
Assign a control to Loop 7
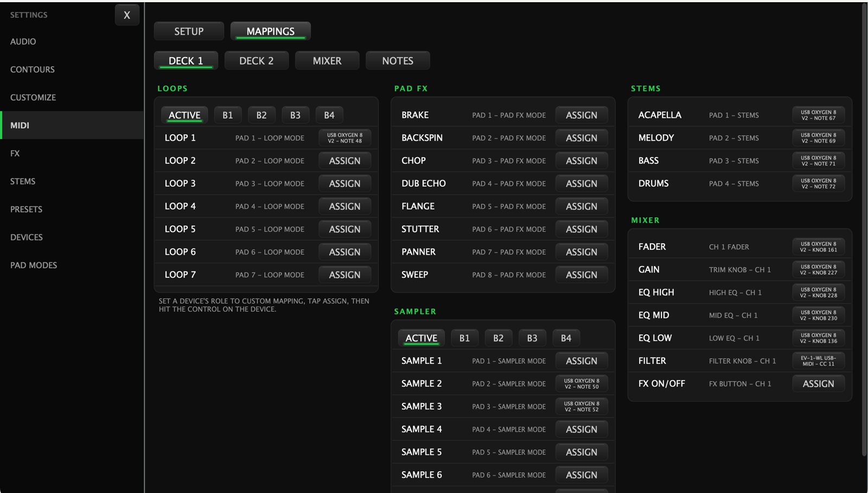pos(345,275)
